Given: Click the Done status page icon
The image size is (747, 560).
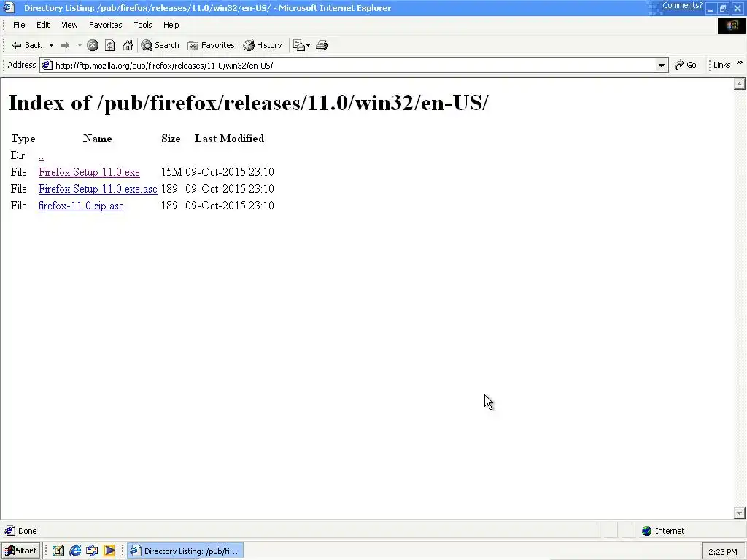Looking at the screenshot, I should coord(9,531).
